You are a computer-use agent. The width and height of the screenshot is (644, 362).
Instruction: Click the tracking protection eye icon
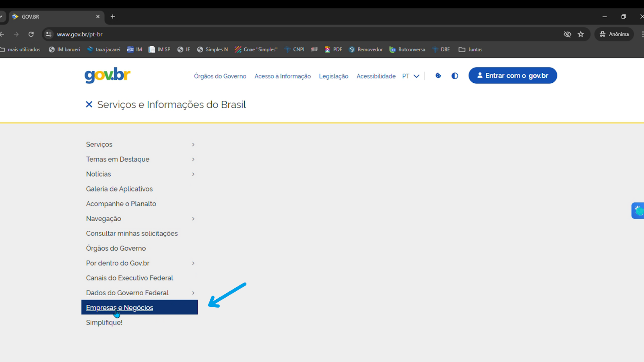568,34
